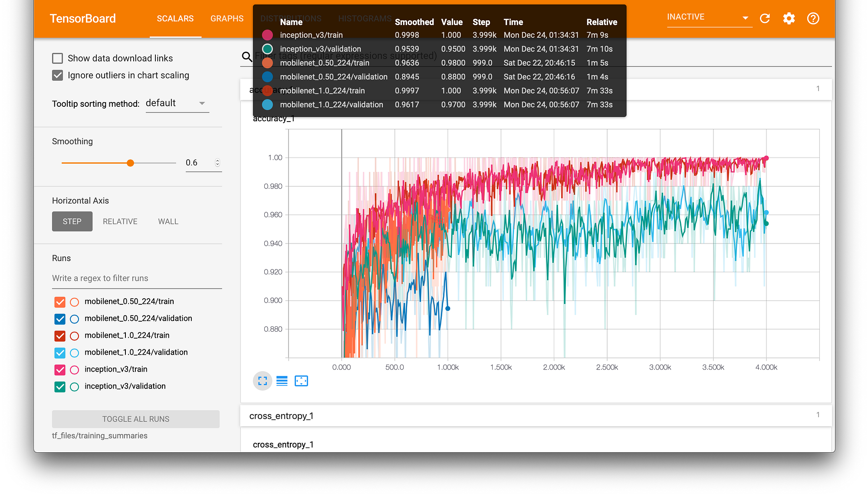
Task: Click fit domain to data icon
Action: coord(301,381)
